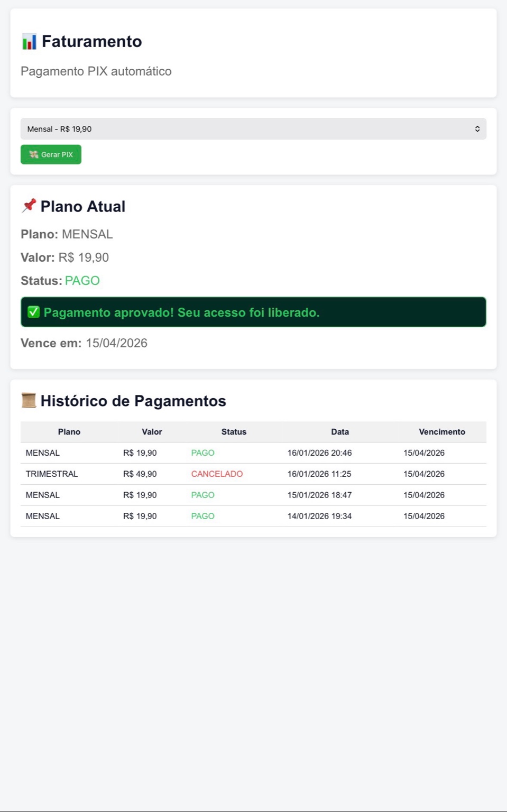Select the TRIMESTRAL payment row
Image resolution: width=507 pixels, height=812 pixels.
pos(52,474)
